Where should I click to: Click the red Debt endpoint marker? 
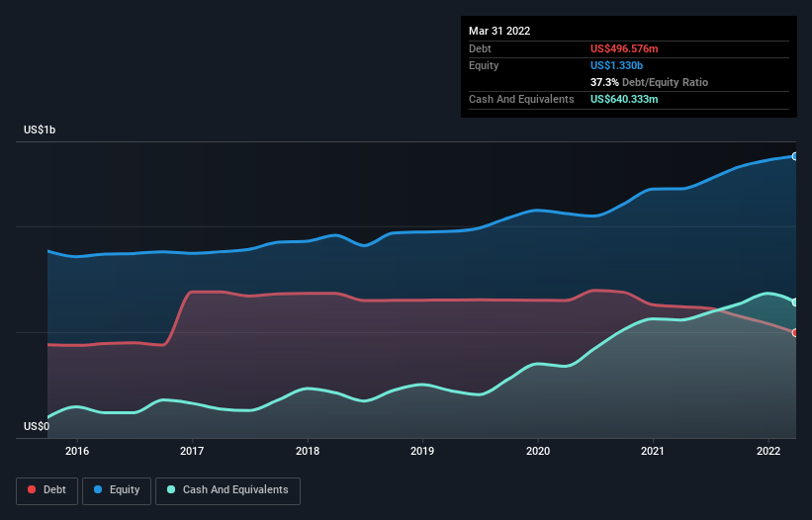coord(795,333)
